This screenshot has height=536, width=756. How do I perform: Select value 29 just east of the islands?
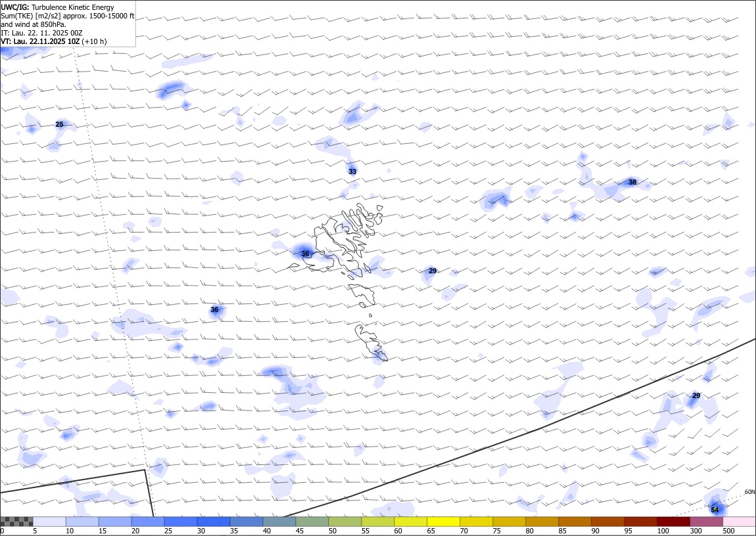(x=433, y=271)
